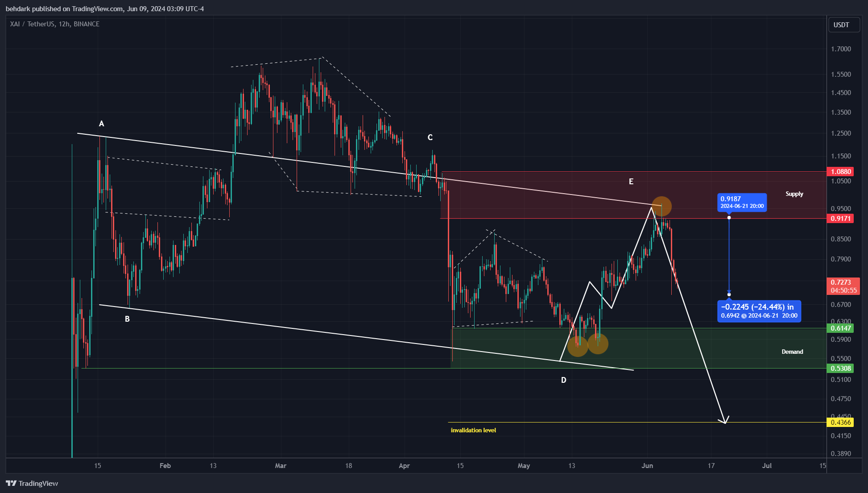
Task: Click the 'Apr' label on time axis
Action: point(404,466)
